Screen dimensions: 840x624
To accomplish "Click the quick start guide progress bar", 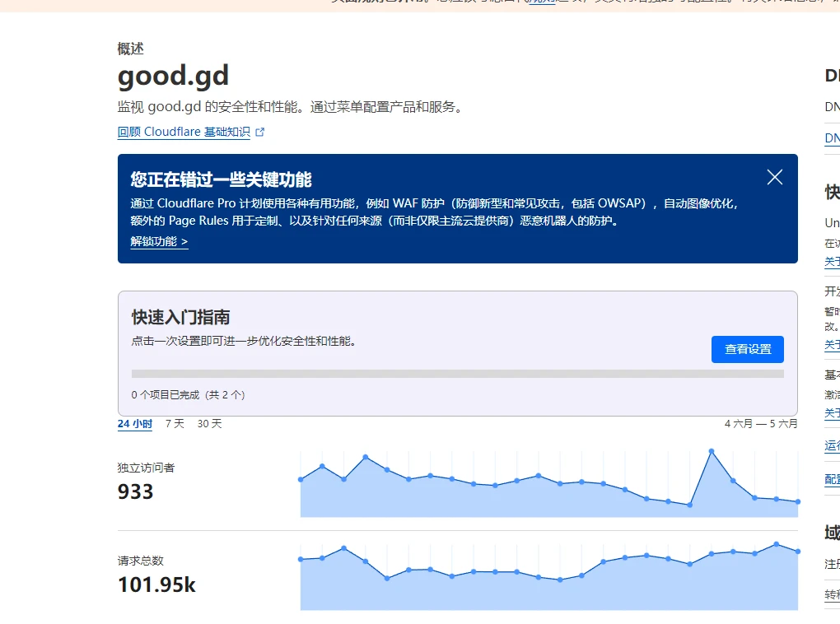I will pyautogui.click(x=457, y=374).
